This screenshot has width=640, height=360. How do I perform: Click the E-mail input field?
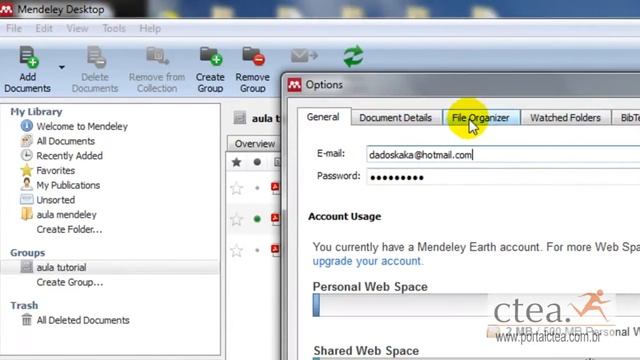503,155
